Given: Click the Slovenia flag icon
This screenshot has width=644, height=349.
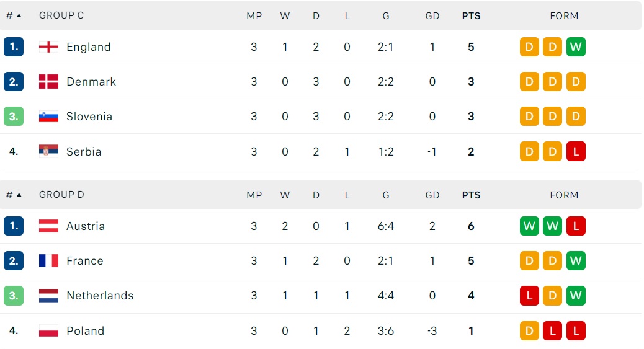Looking at the screenshot, I should tap(48, 117).
